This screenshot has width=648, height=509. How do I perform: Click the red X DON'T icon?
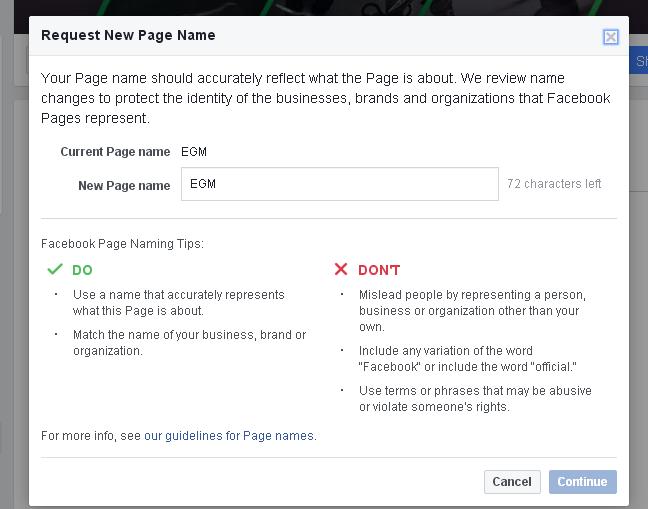341,270
